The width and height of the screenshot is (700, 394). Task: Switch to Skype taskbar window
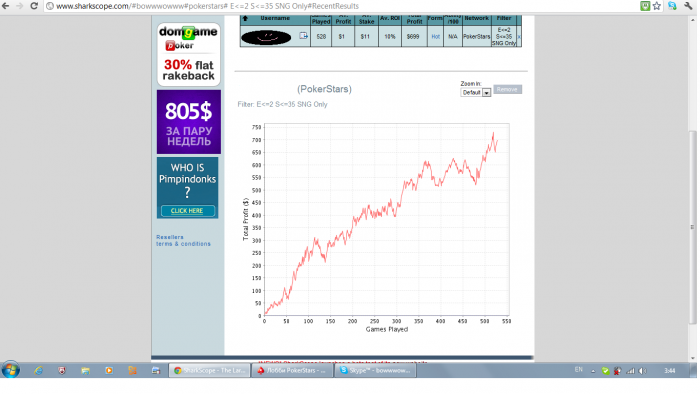tap(375, 370)
